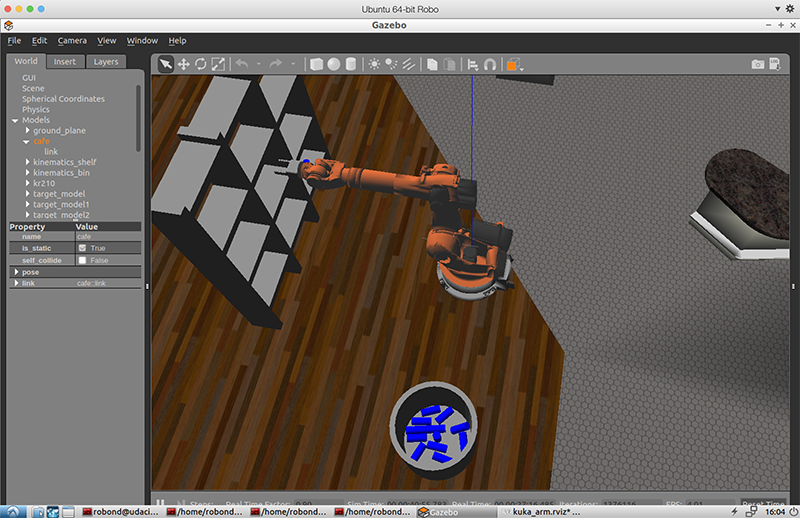
Task: Insert a box shape
Action: [316, 64]
